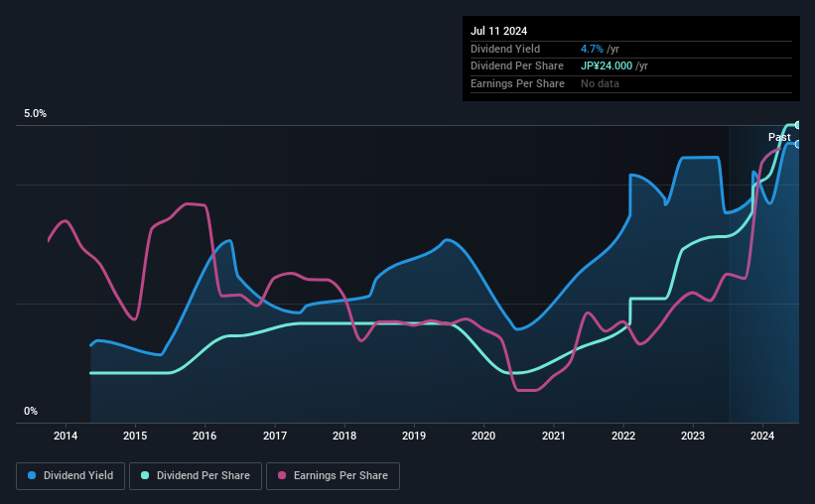Select the 2018 label on the x-axis
This screenshot has width=815, height=504.
(x=344, y=436)
